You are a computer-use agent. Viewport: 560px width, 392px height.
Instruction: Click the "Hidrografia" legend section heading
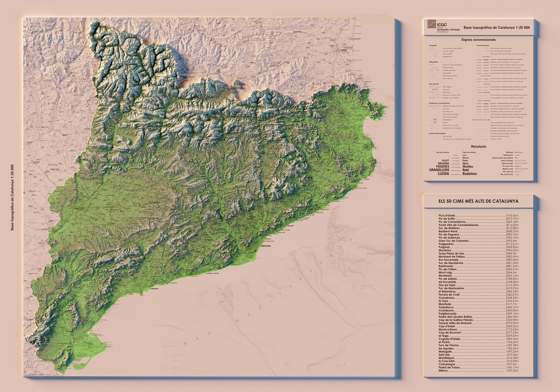click(433, 62)
